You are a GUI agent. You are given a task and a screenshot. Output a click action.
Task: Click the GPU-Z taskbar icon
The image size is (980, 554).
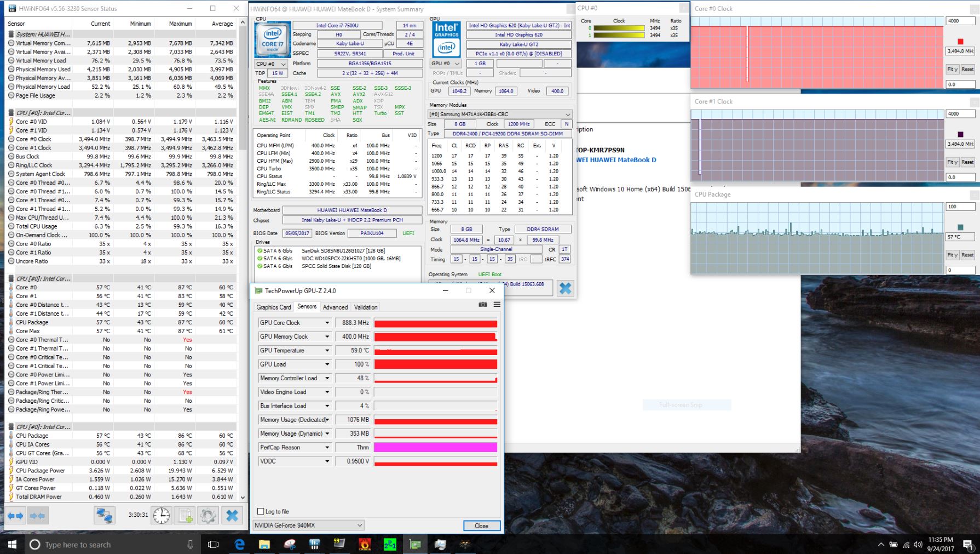point(415,544)
